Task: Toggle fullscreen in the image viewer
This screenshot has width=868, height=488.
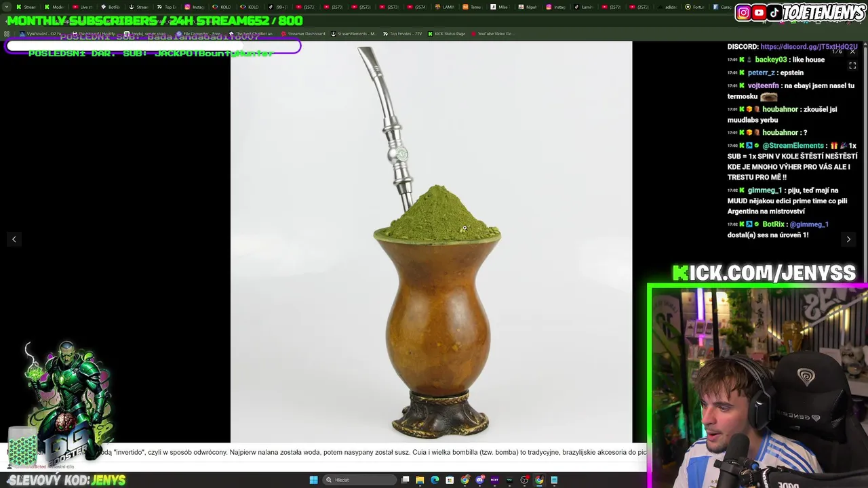Action: (852, 66)
